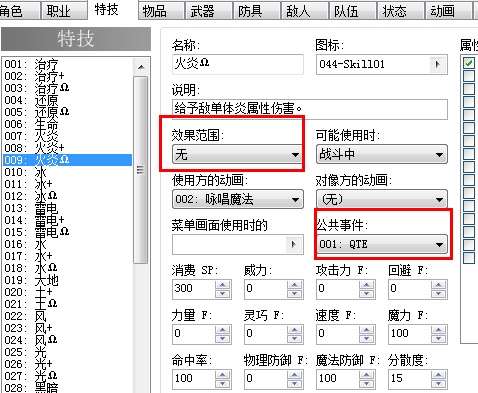Switch to the 敌人 tab
This screenshot has width=478, height=393.
point(305,11)
